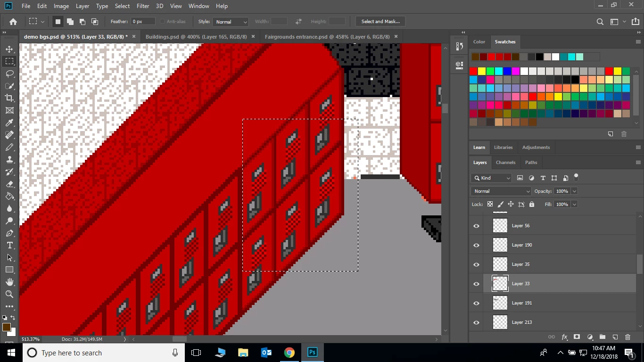Click the Home icon in options bar

pyautogui.click(x=13, y=22)
